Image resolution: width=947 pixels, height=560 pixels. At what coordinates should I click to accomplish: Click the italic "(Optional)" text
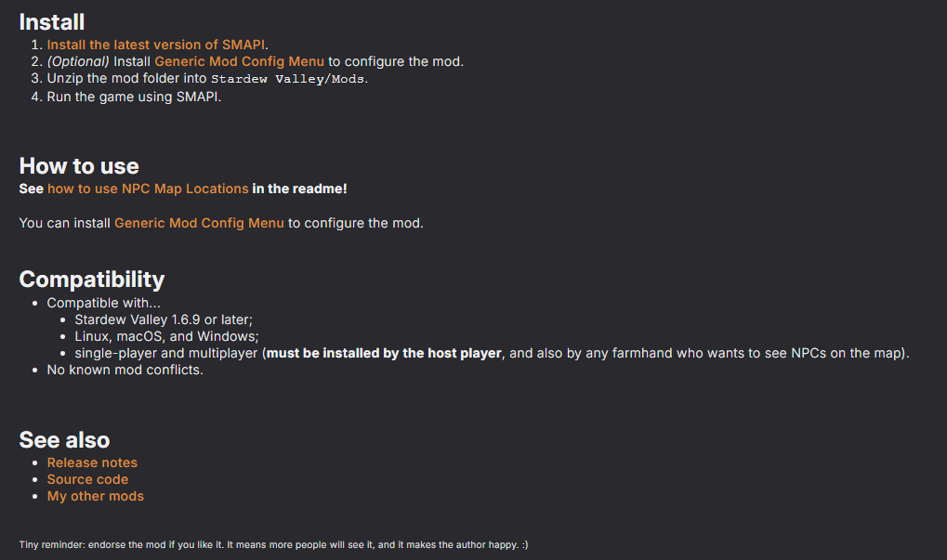coord(78,61)
